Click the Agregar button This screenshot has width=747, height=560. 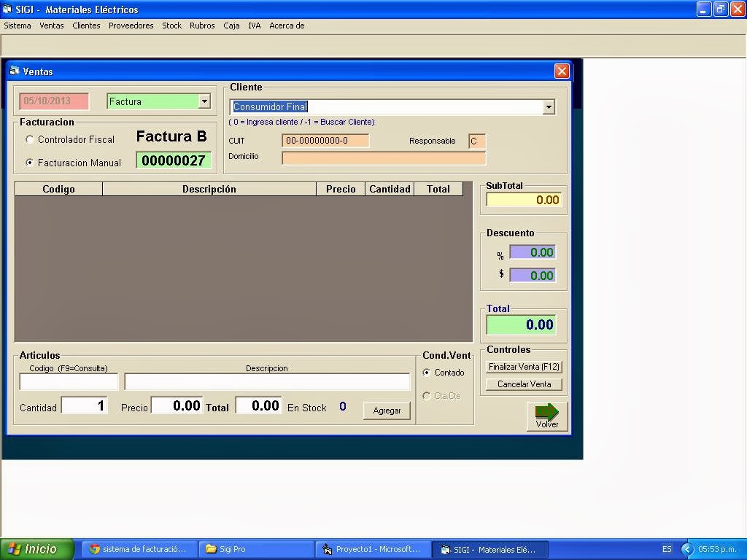click(x=387, y=411)
